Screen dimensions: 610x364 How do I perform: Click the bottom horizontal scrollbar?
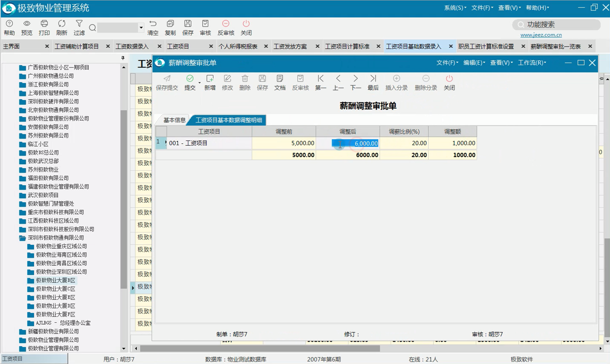click(260, 348)
